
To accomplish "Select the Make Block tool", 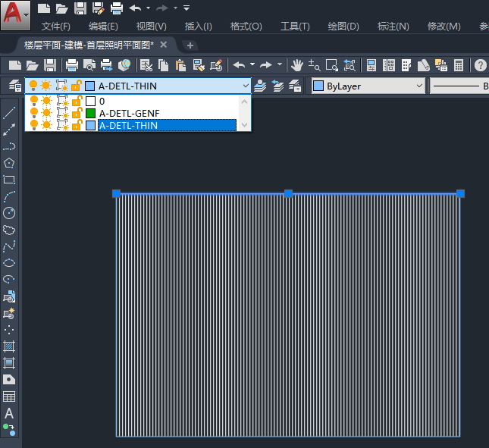I will click(9, 313).
